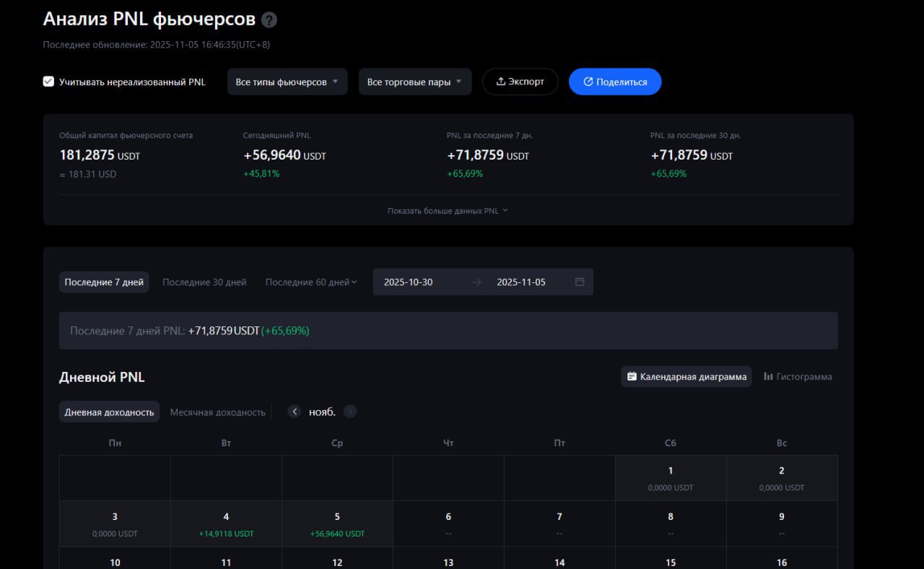Screen dimensions: 924x569
Task: Click Последние 7 дней PNL summary bar
Action: pyautogui.click(x=448, y=331)
